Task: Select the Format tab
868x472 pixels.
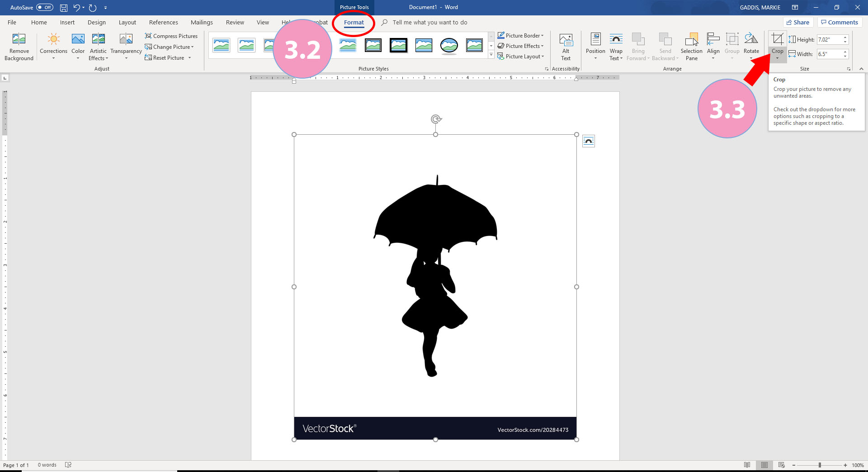Action: pos(354,22)
